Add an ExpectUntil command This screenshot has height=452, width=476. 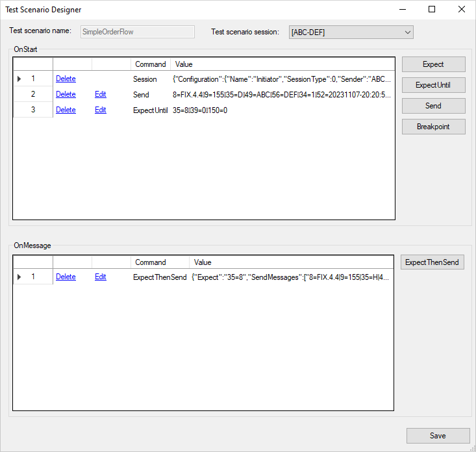[433, 85]
